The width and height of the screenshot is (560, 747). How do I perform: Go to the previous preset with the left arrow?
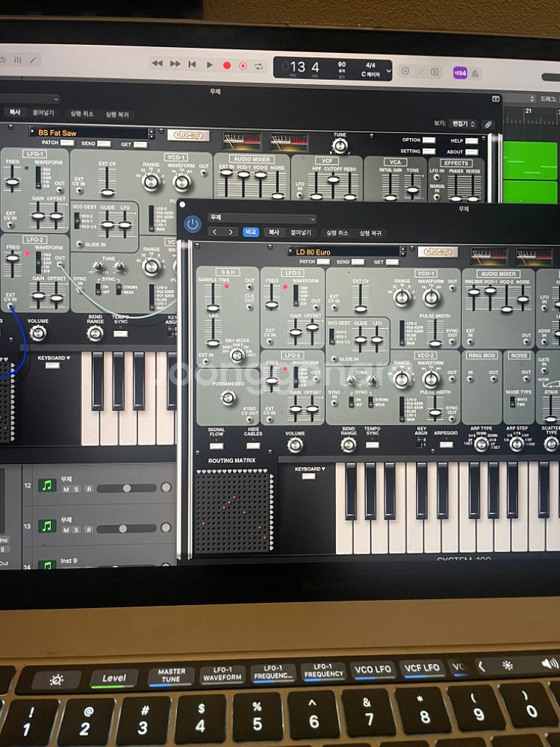coord(215,232)
